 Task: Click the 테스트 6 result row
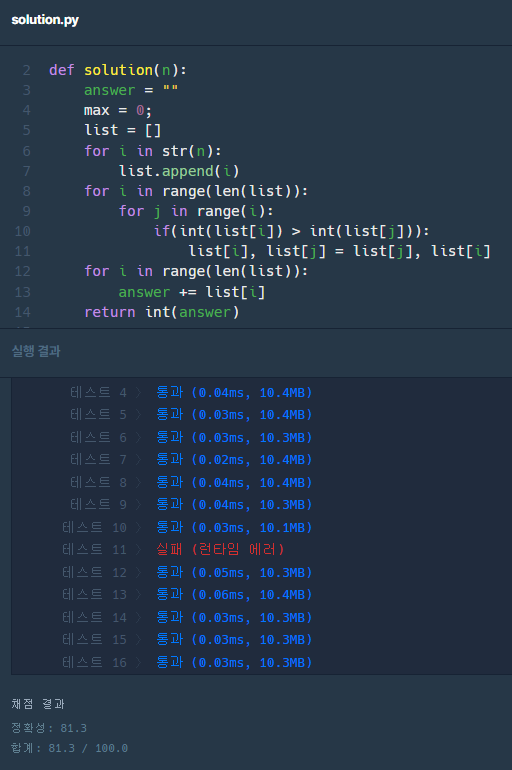[191, 437]
